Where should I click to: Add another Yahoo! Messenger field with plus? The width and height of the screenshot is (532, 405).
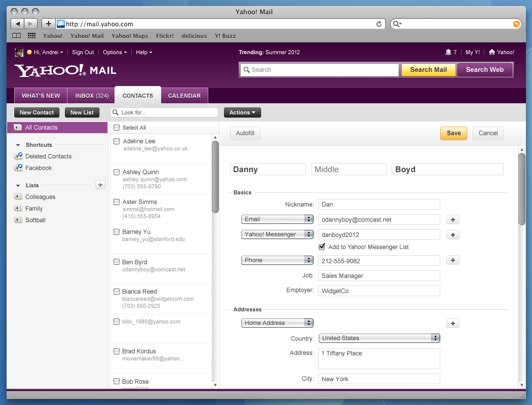point(452,234)
